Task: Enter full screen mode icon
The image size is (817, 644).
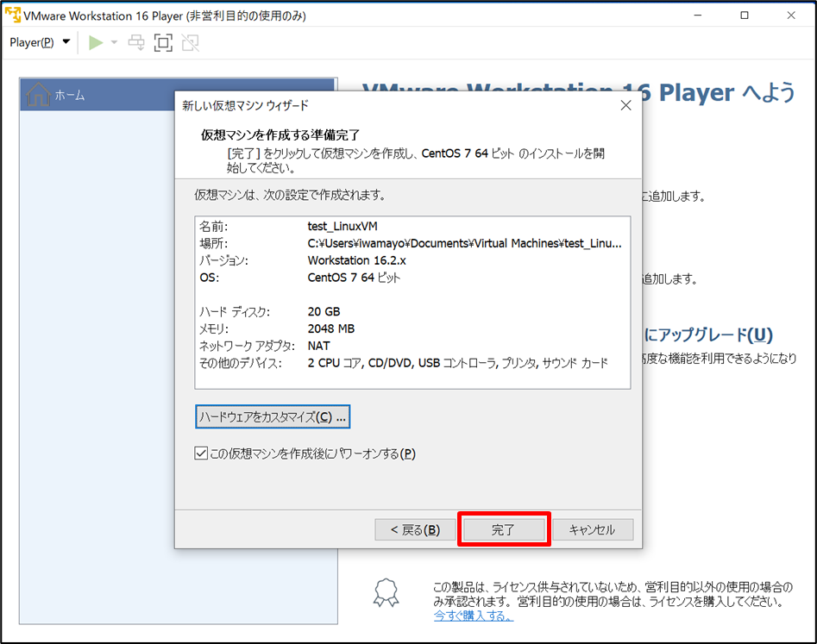Action: (163, 43)
